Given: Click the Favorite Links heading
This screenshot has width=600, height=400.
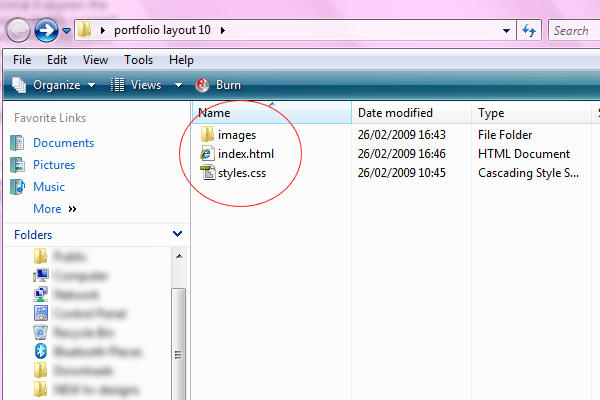Looking at the screenshot, I should click(50, 118).
